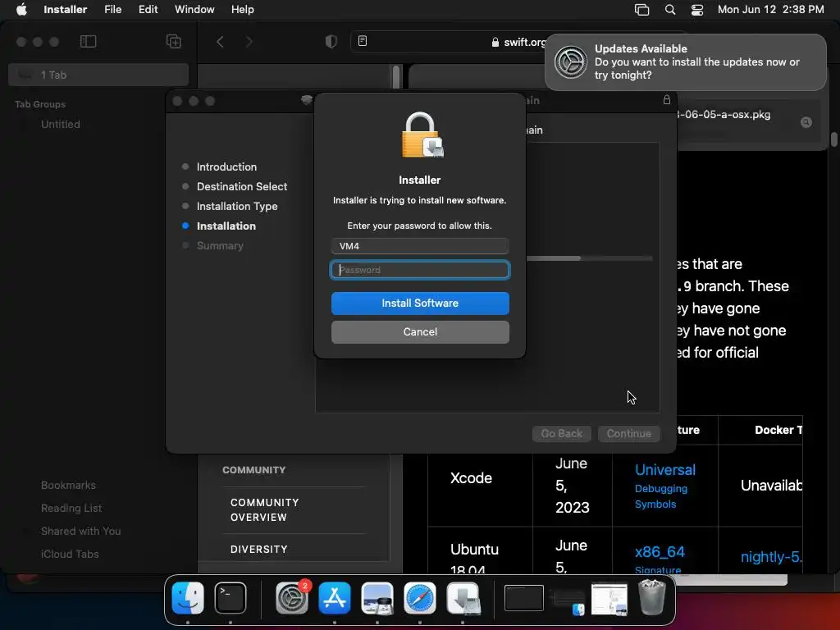The width and height of the screenshot is (840, 630).
Task: Toggle Safari Reader view icon
Action: point(363,41)
